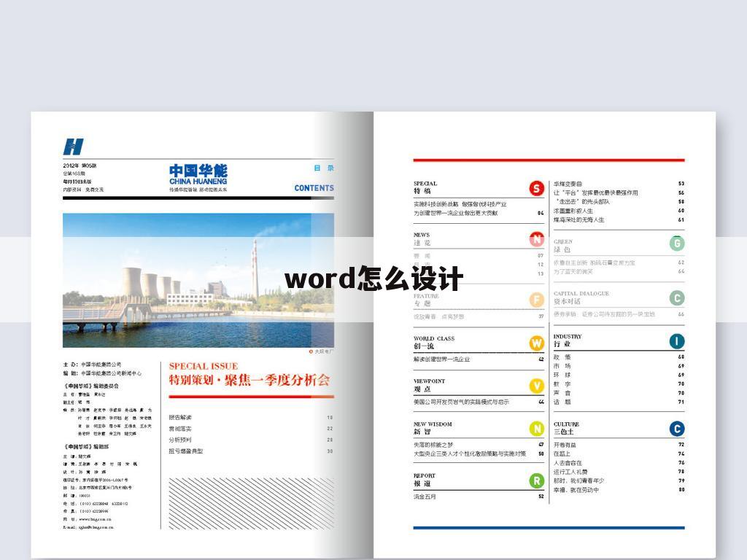Click the '报告解读' entry
Screen dimensions: 747x560
[180, 417]
